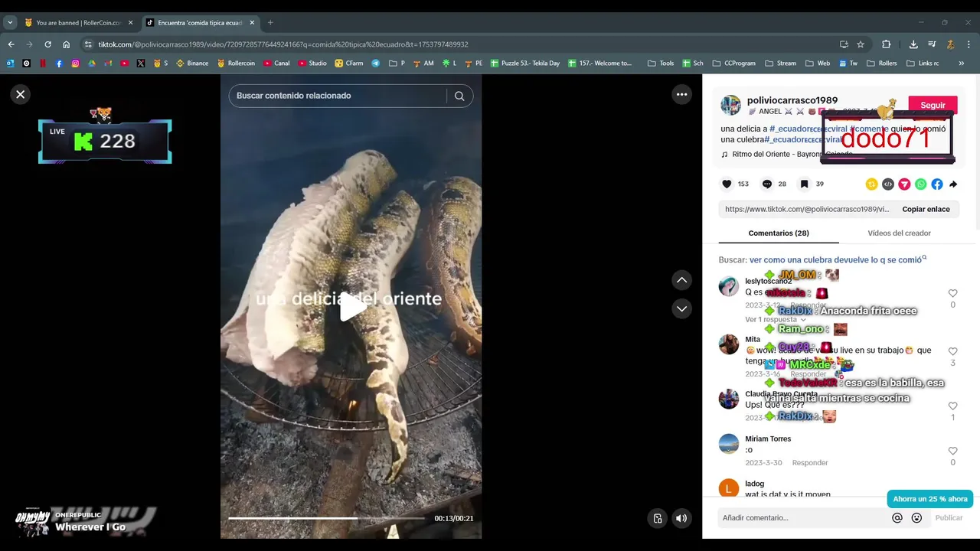Reload the page
The width and height of the screenshot is (980, 551).
47,44
